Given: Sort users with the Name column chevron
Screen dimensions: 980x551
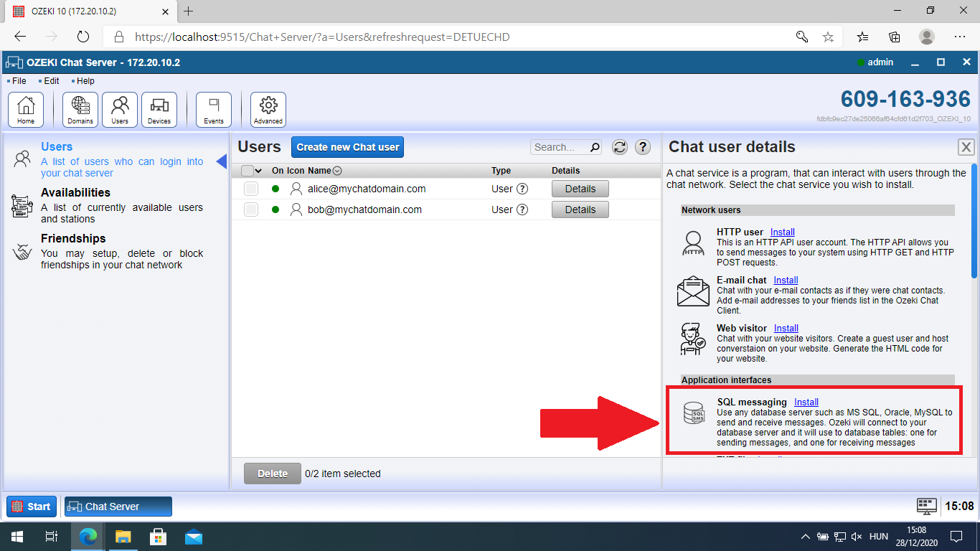Looking at the screenshot, I should (337, 170).
